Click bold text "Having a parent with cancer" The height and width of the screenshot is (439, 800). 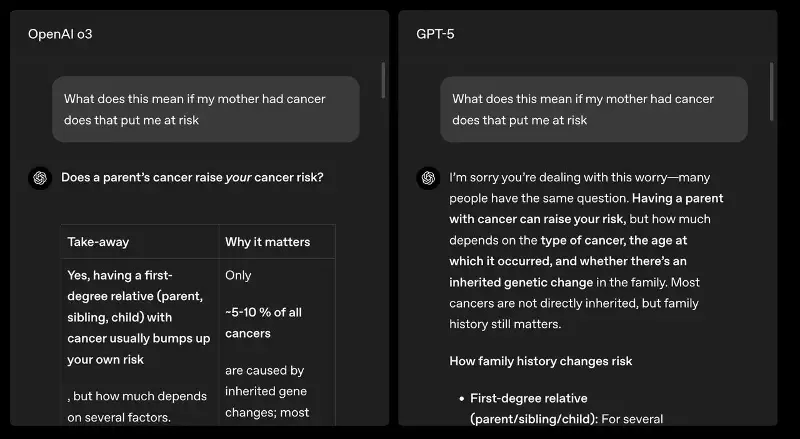click(586, 208)
